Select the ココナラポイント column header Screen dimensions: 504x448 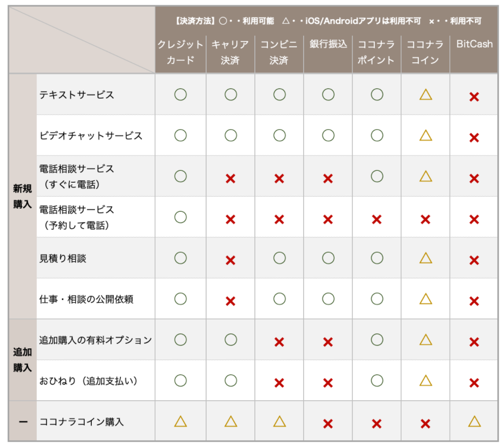pos(376,52)
